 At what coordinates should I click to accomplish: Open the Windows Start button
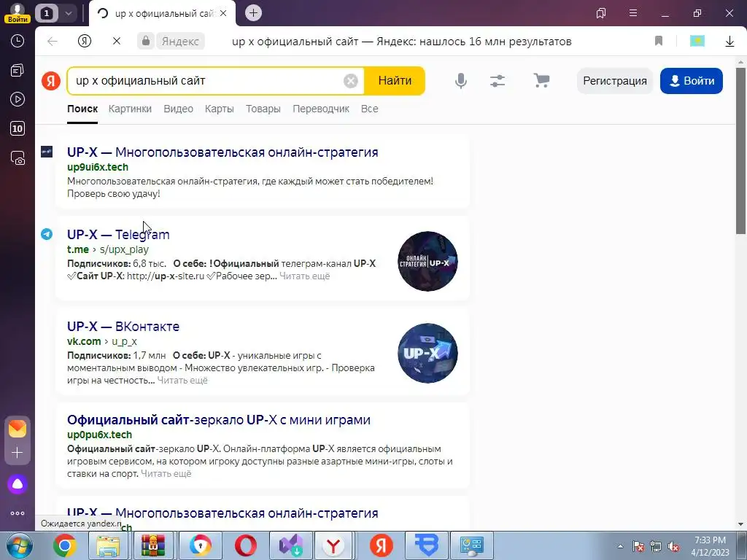(x=18, y=545)
